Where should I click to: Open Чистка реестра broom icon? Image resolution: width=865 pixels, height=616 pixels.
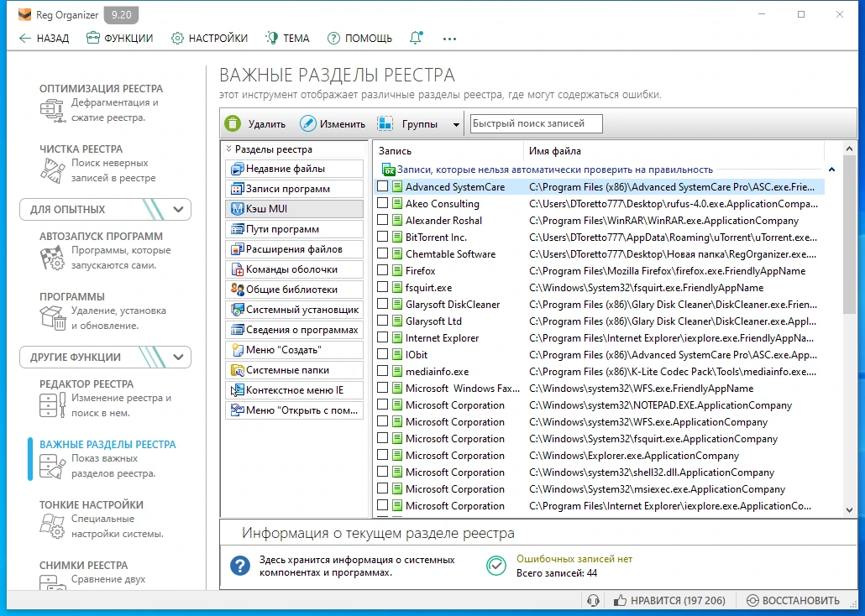tap(52, 170)
